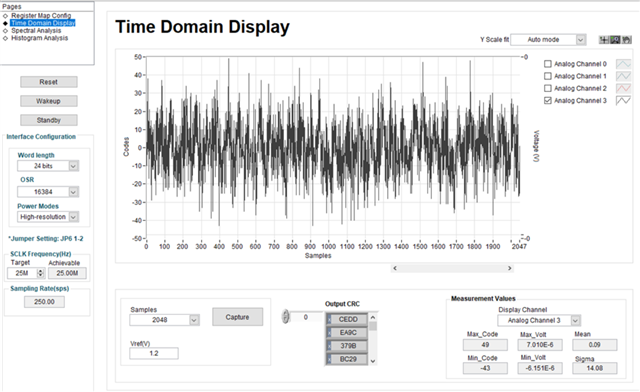Select the graph cursor movement tool
The image size is (640, 392).
[x=603, y=40]
